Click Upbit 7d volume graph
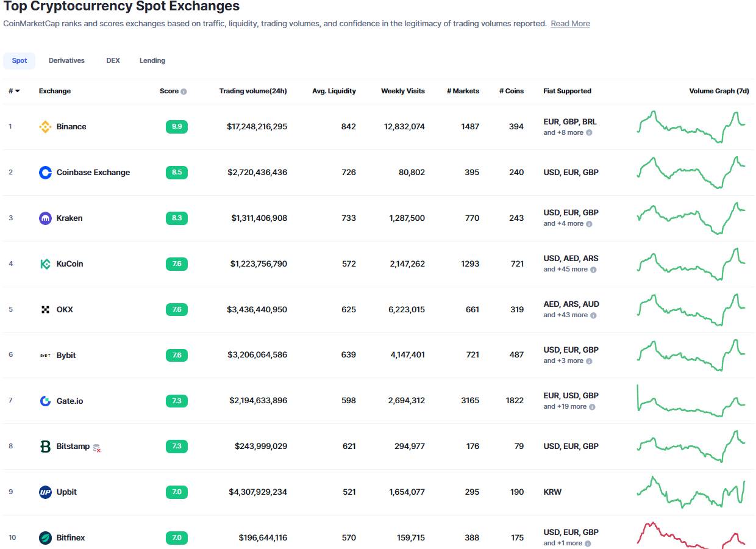This screenshot has width=756, height=549. [x=691, y=492]
